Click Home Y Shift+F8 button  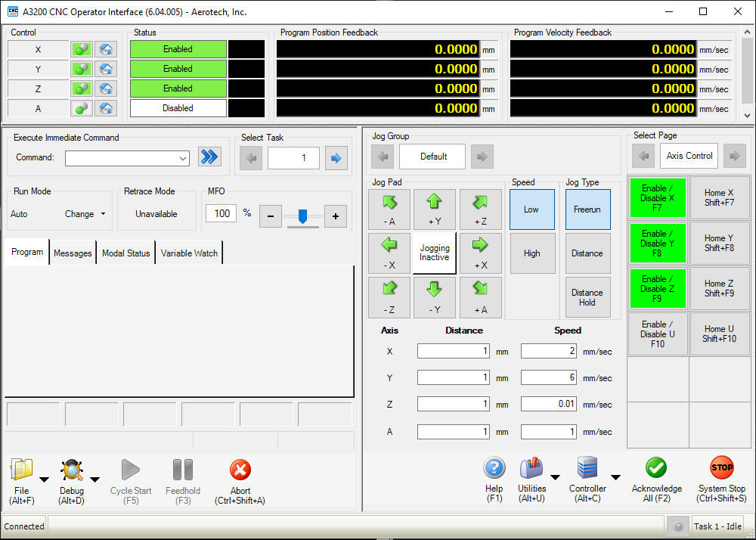720,243
